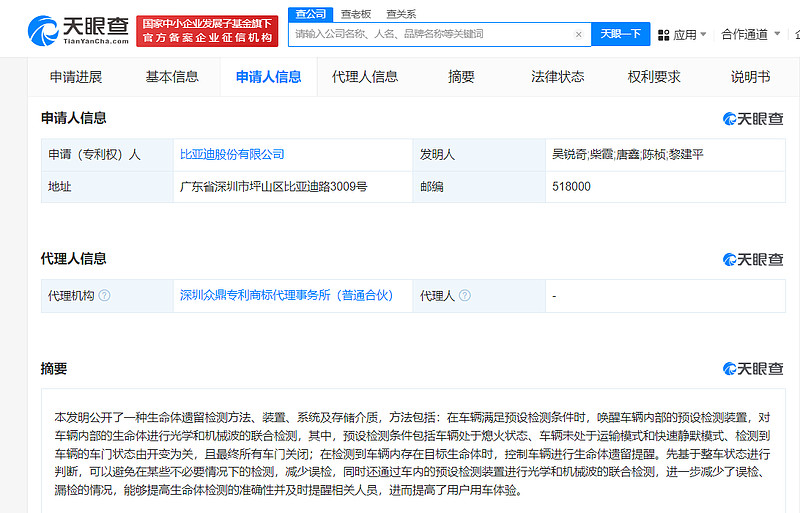Open the 基本信息 tab
Screen dimensions: 800x513
click(x=172, y=77)
